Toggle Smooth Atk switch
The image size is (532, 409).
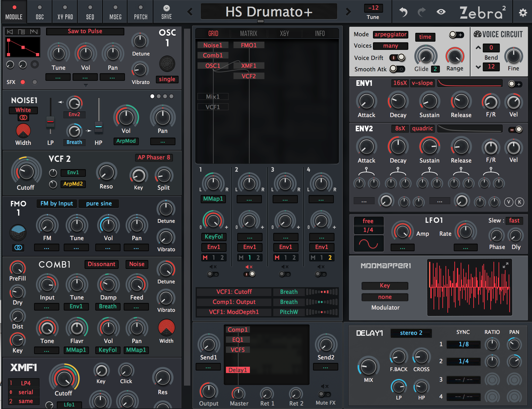[397, 69]
